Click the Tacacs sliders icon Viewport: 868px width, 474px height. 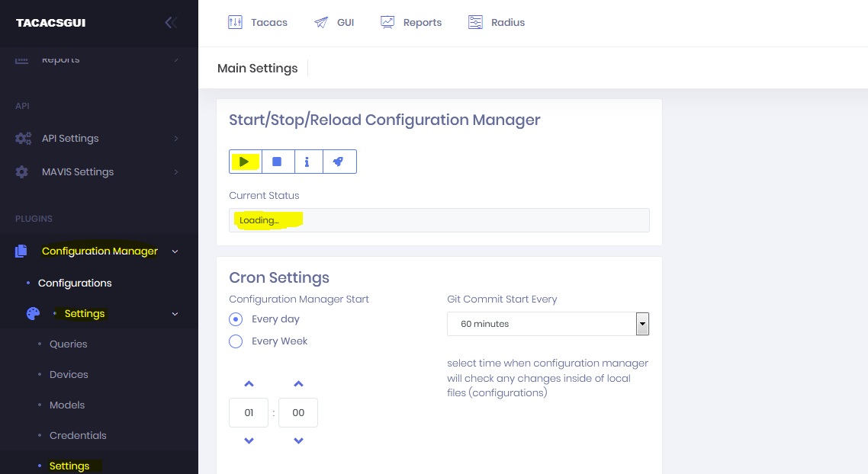click(x=235, y=22)
